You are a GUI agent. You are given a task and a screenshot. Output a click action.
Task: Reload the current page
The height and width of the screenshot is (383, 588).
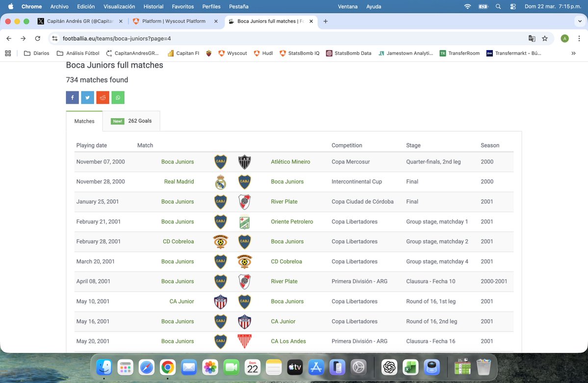pyautogui.click(x=37, y=38)
